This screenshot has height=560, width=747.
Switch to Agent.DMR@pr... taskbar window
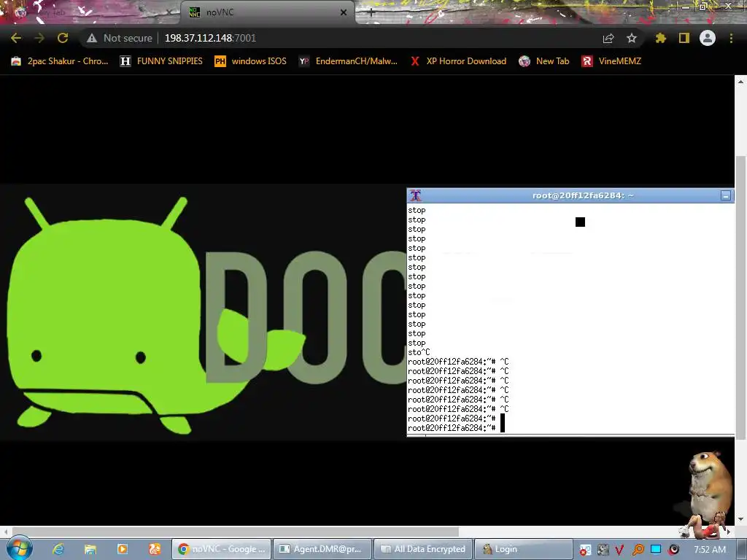[x=323, y=549]
